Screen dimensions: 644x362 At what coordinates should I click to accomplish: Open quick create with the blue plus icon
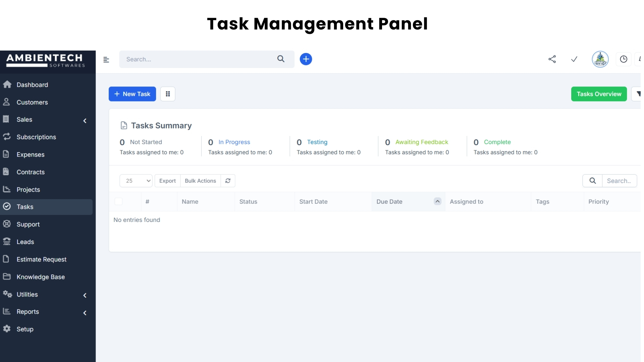(306, 59)
